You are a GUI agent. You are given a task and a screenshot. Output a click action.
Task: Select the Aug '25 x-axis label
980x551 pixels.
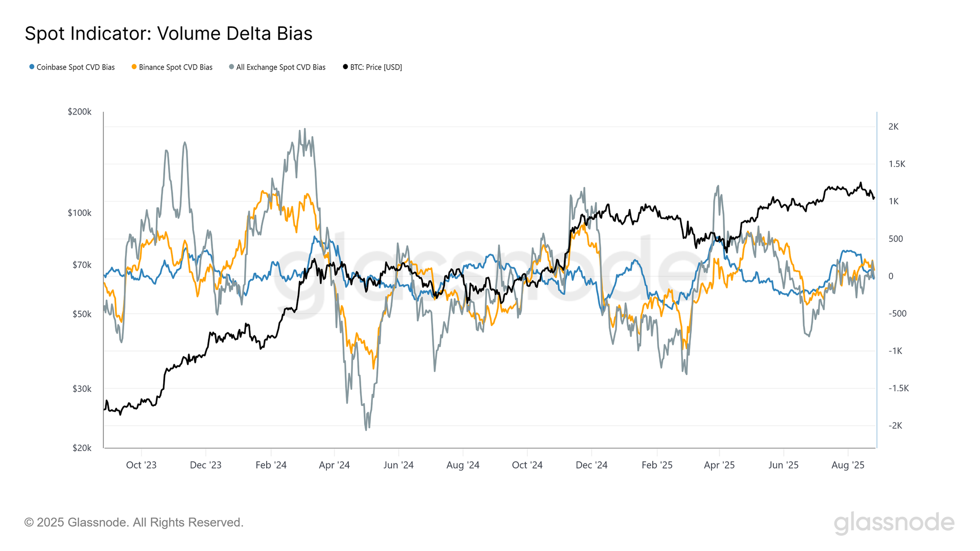coord(848,465)
